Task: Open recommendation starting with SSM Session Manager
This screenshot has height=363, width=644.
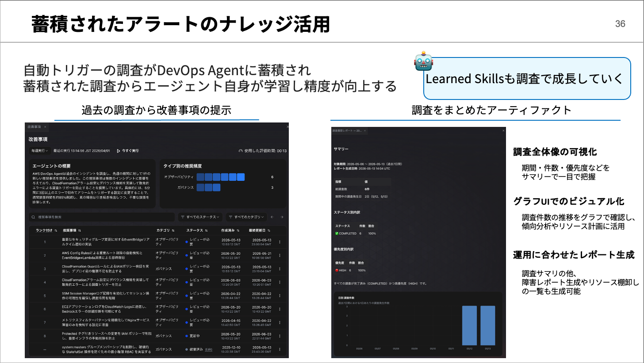Action: pos(106,295)
